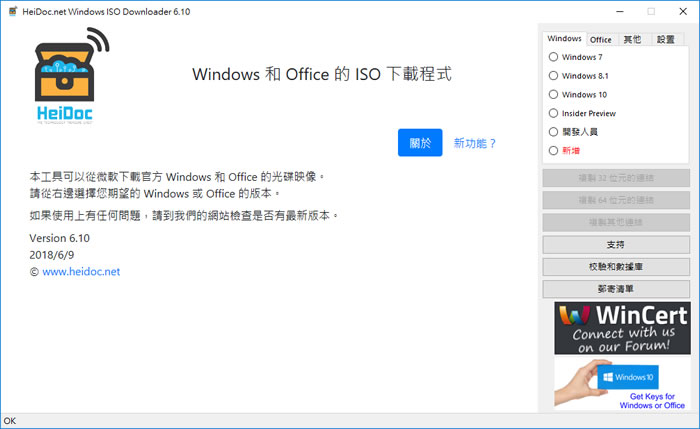Click the disabled 64 位元 link copy button

point(616,200)
